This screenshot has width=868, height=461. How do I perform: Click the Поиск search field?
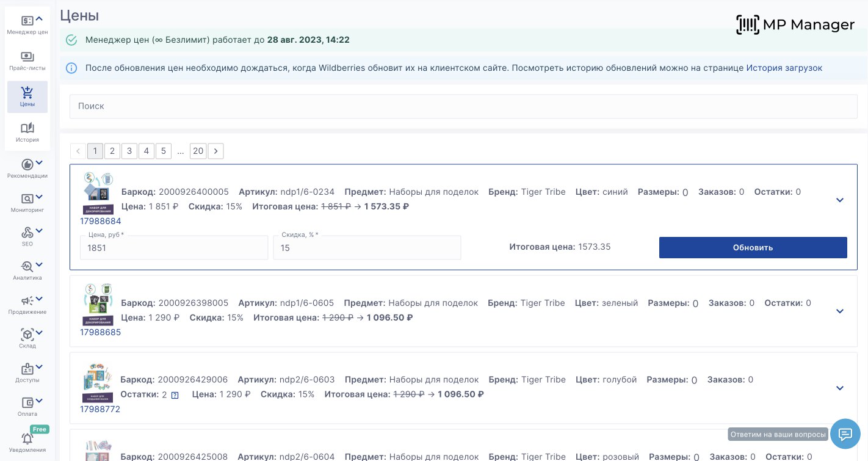[x=463, y=106]
